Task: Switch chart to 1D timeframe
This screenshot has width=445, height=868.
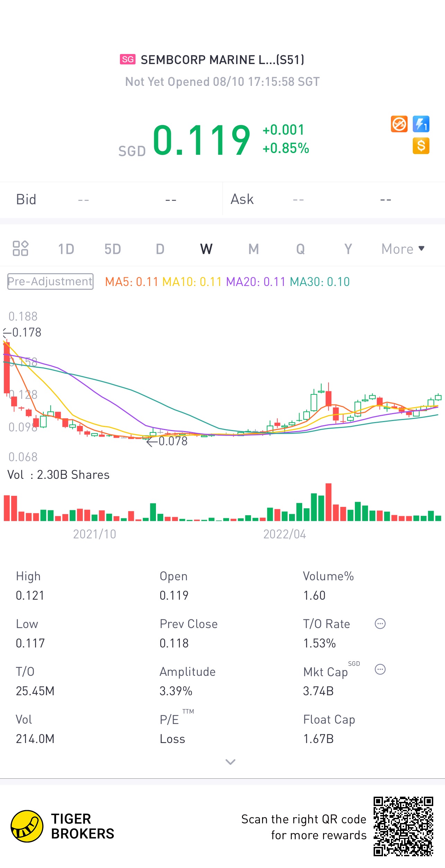Action: point(66,249)
